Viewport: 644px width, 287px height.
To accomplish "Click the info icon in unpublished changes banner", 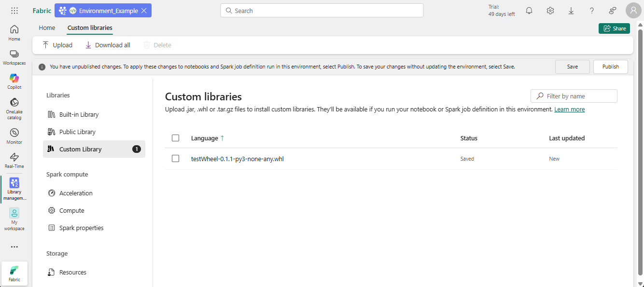I will pyautogui.click(x=42, y=67).
